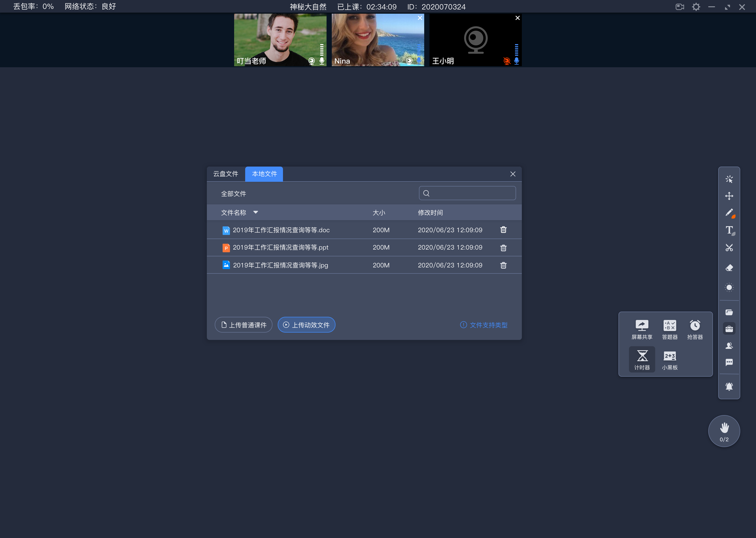Expand file name sort dropdown
Image resolution: width=756 pixels, height=538 pixels.
pos(256,212)
